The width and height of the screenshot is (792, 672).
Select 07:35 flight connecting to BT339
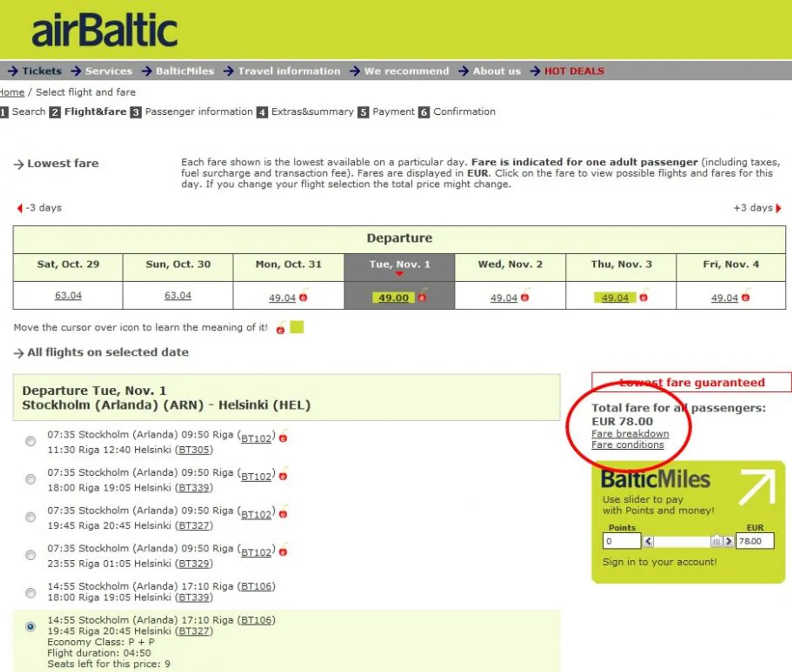click(31, 479)
